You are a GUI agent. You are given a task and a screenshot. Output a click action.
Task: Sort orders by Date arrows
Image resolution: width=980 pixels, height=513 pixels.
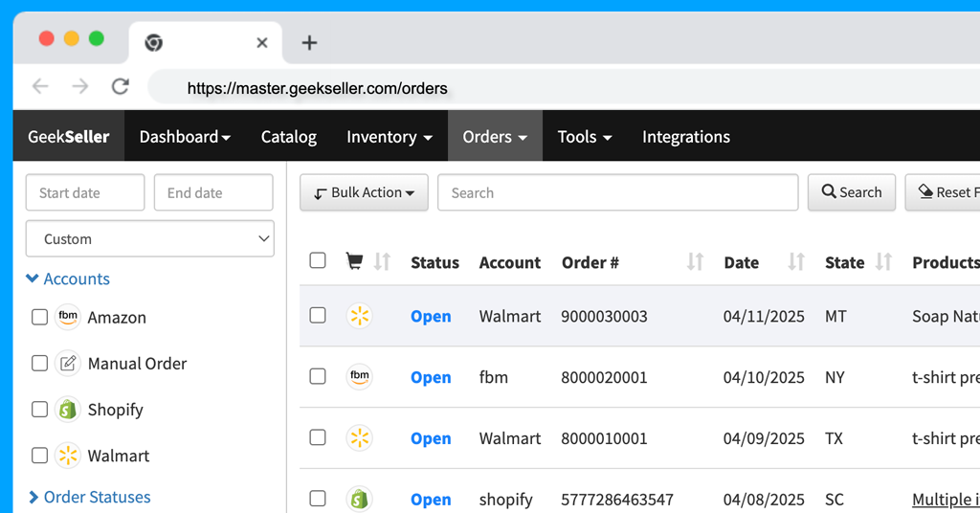795,262
